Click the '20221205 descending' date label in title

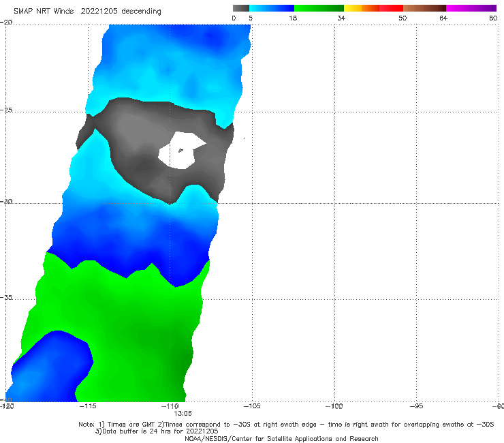pyautogui.click(x=121, y=12)
